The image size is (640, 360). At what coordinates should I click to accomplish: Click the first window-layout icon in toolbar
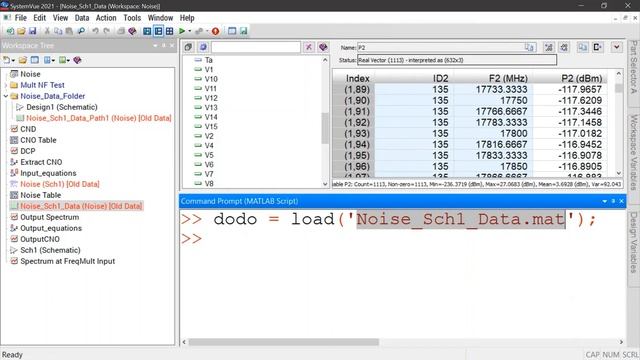click(147, 31)
